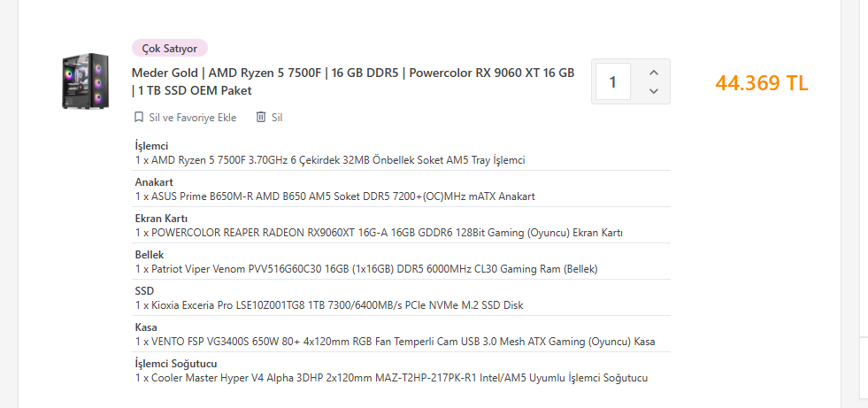Click the trash can icon beside Sil
Image resolution: width=868 pixels, height=408 pixels.
[x=261, y=117]
